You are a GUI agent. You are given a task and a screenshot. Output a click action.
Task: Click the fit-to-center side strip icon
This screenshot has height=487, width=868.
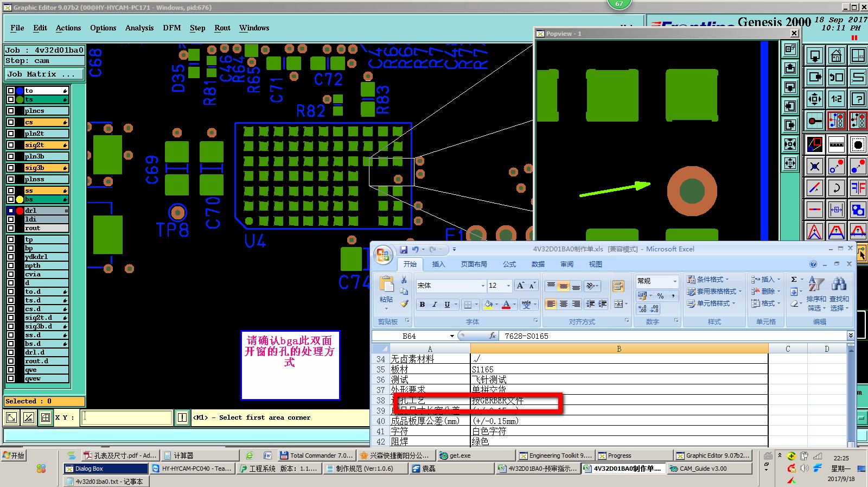[x=790, y=144]
